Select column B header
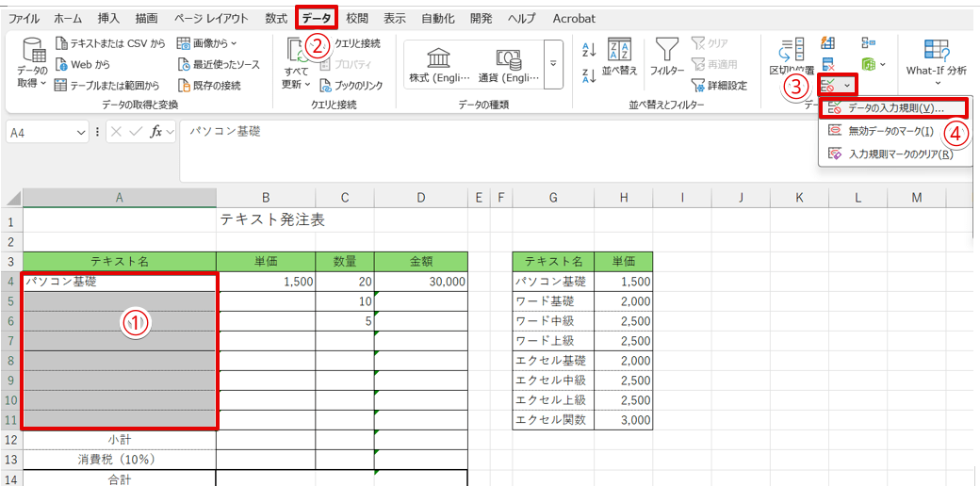980x486 pixels. point(266,199)
